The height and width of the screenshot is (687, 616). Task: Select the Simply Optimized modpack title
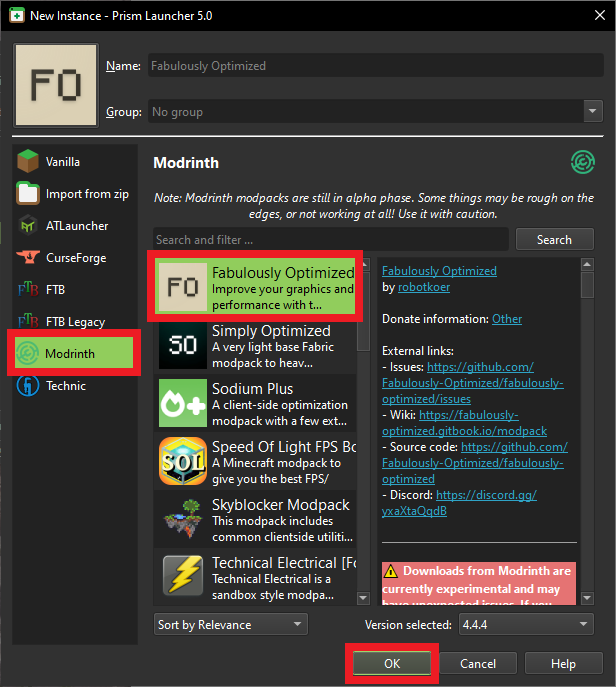pyautogui.click(x=271, y=331)
